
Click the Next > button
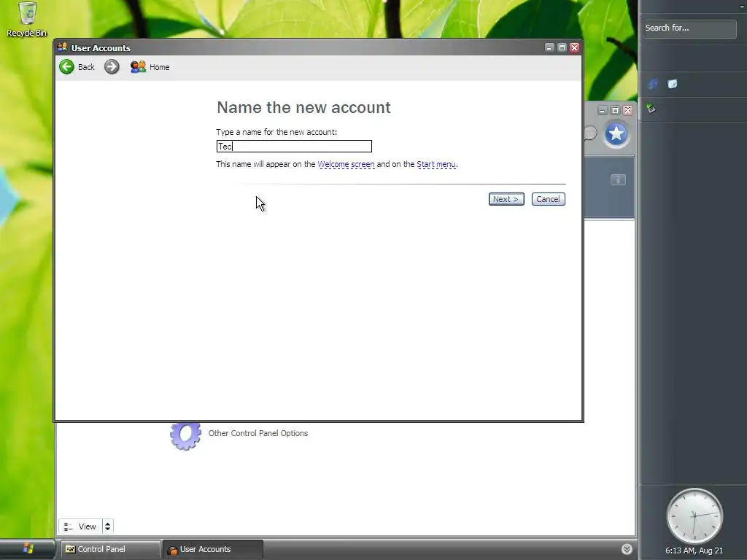point(506,199)
